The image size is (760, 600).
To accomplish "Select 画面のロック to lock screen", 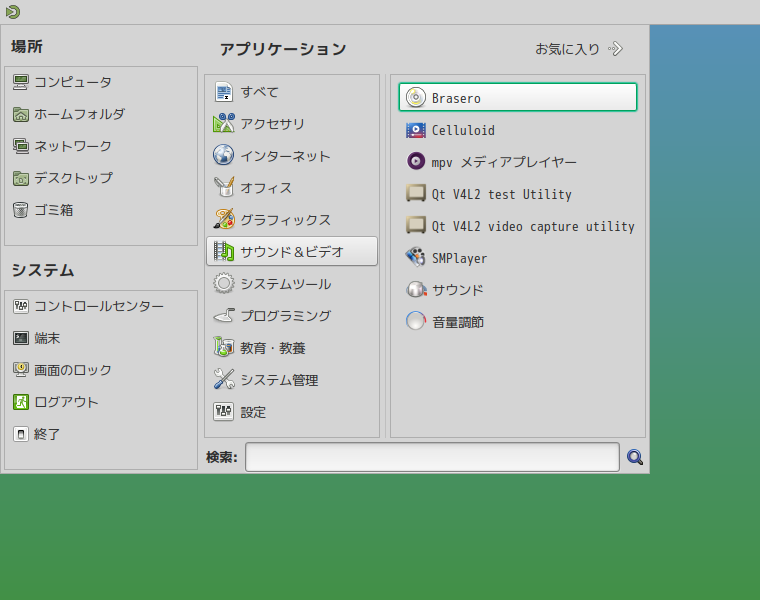I will [101, 370].
